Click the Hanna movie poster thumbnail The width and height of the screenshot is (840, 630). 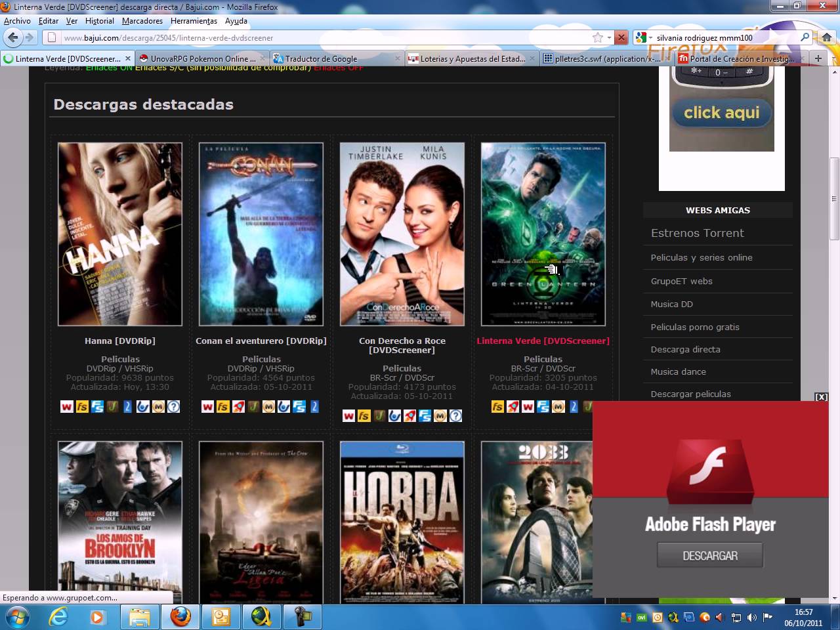point(120,234)
